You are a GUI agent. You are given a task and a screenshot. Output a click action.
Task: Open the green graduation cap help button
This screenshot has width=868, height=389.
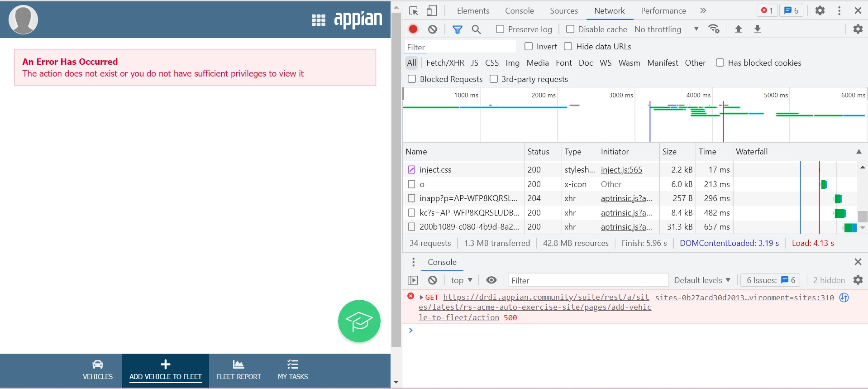[359, 321]
